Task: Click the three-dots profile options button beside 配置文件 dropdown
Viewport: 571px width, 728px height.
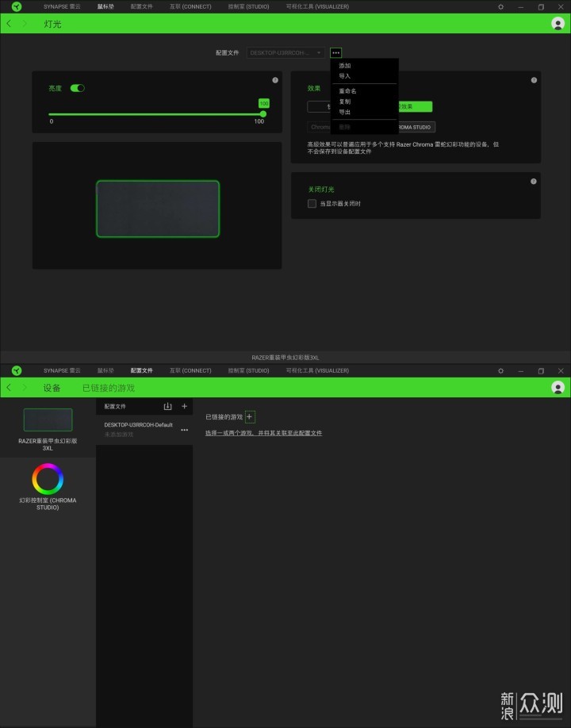Action: 335,52
